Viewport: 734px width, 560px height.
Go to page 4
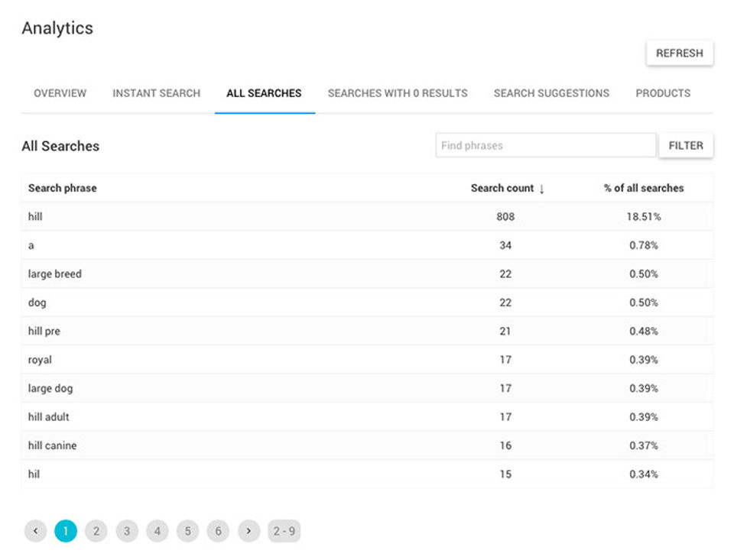158,531
